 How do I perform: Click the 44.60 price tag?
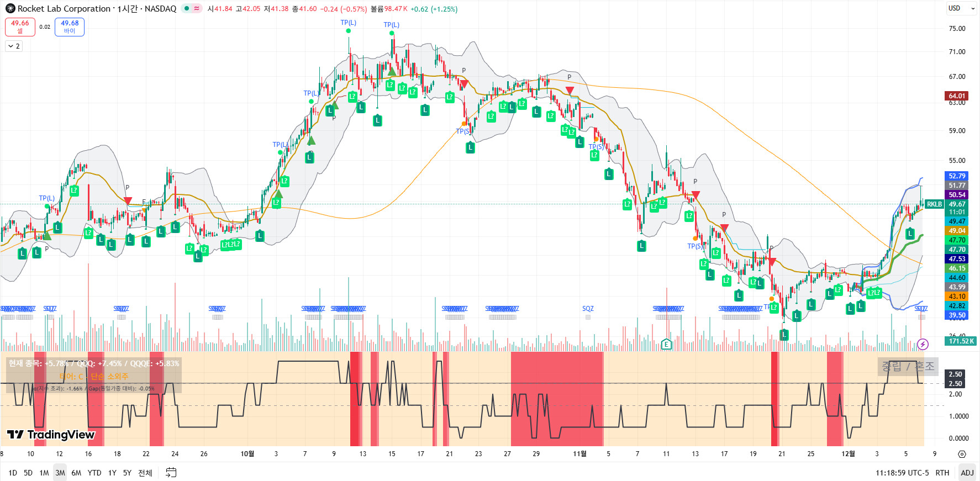tap(957, 278)
